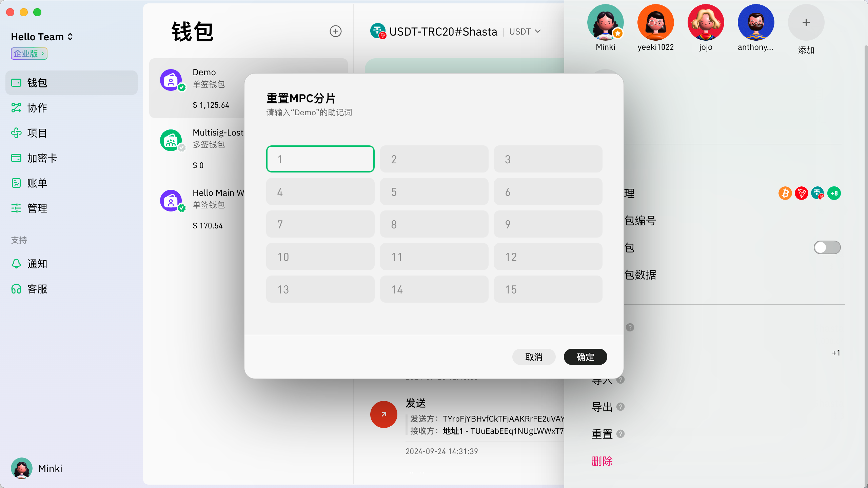Click the 取消 cancel button
This screenshot has width=868, height=488.
(x=534, y=357)
